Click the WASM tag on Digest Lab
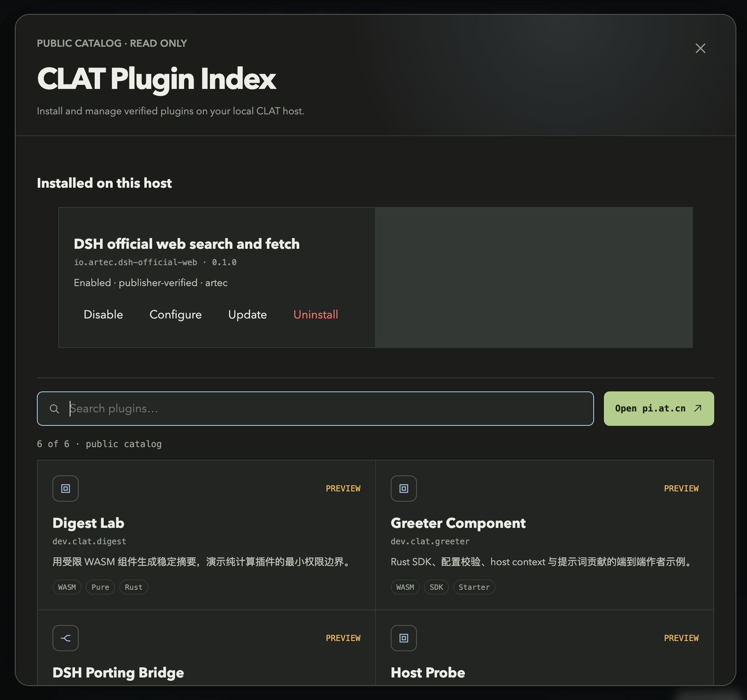747x700 pixels. pyautogui.click(x=67, y=587)
